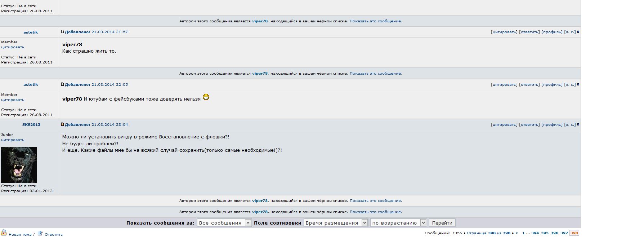Click the previous page arrow in pagination
644x239 pixels.
pyautogui.click(x=516, y=233)
